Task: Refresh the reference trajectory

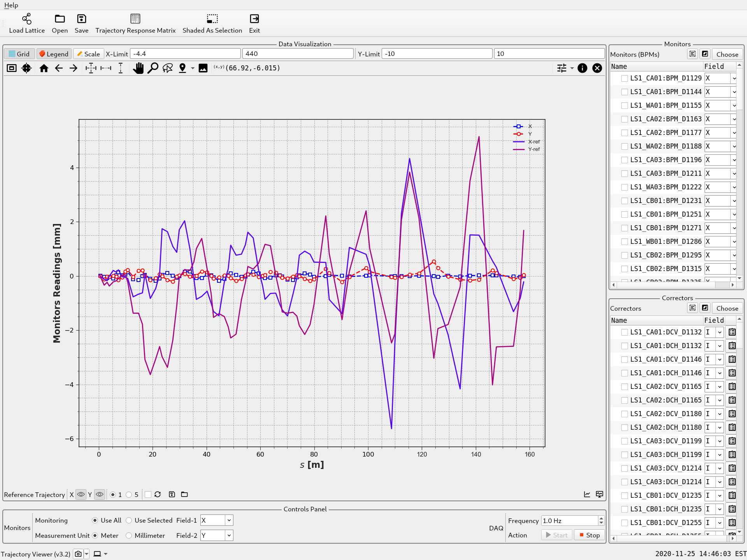Action: pos(158,494)
